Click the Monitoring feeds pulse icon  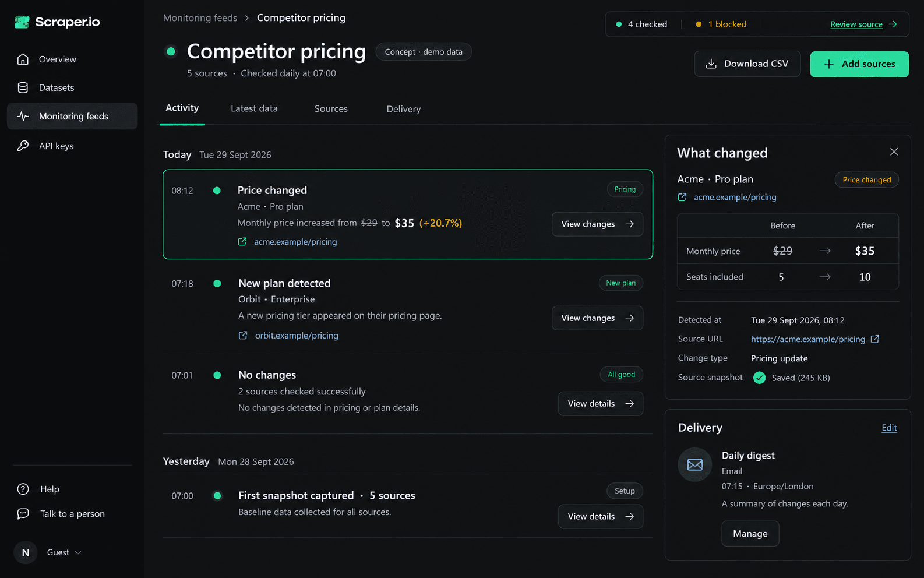[23, 116]
